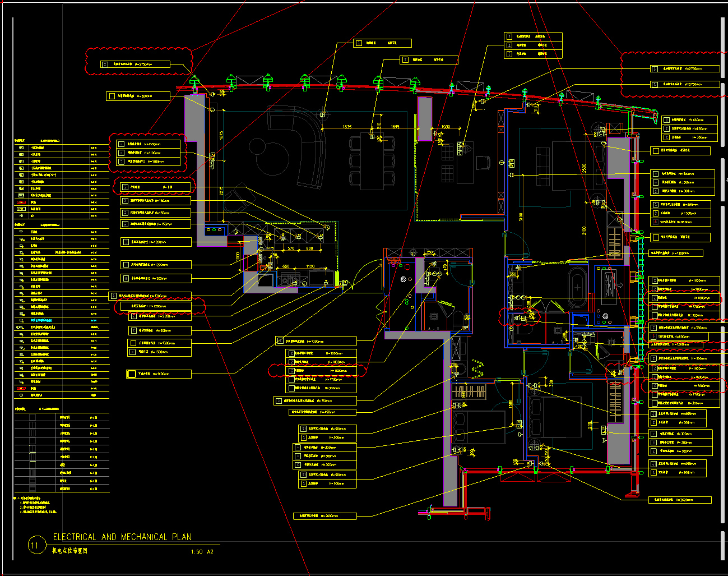Select the Chinese title 机电点位布置图

click(70, 551)
